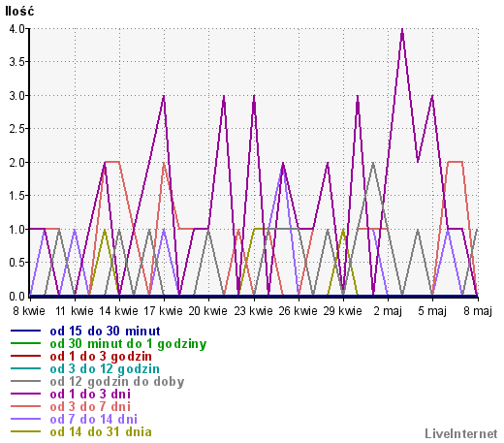This screenshot has height=443, width=504.
Task: Click the green legend line swatch
Action: tap(25, 343)
